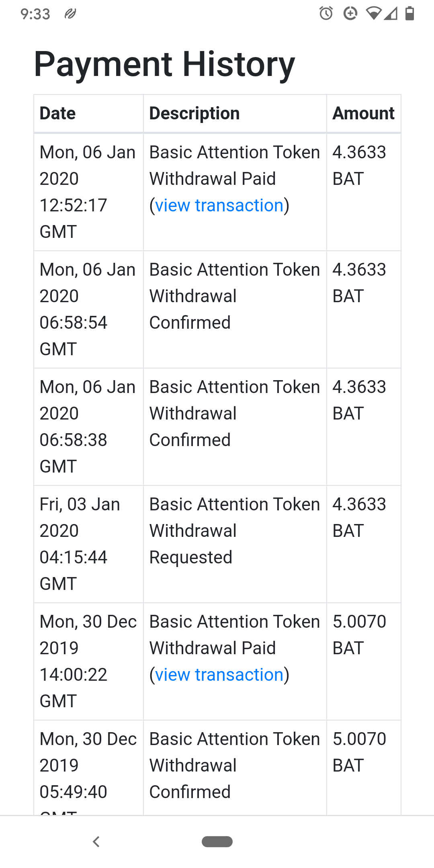
Task: Tap the home gesture pill
Action: (x=217, y=841)
